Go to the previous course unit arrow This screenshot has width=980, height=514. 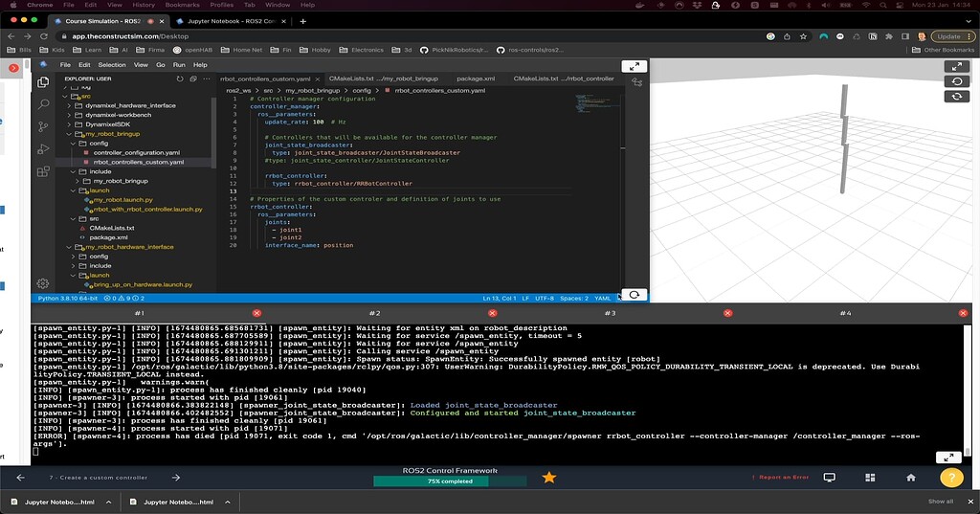pos(21,477)
